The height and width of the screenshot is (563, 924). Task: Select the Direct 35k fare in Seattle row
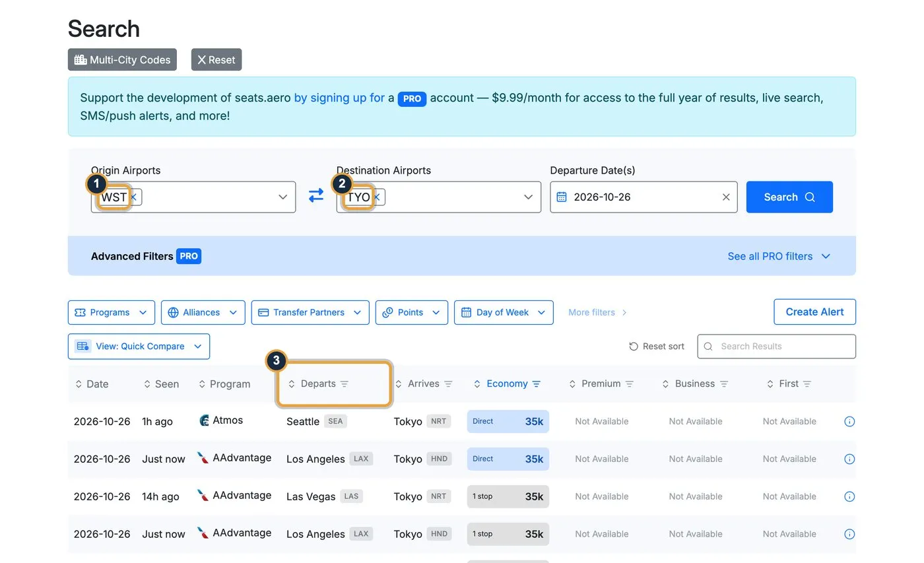[508, 421]
